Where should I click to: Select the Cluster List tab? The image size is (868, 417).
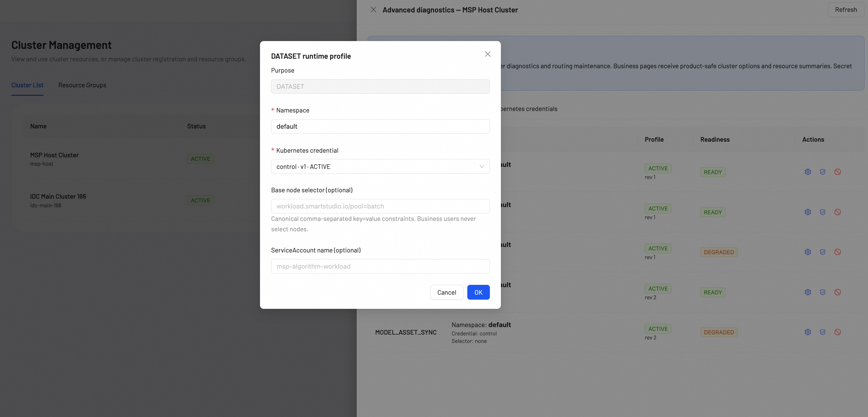pyautogui.click(x=27, y=85)
